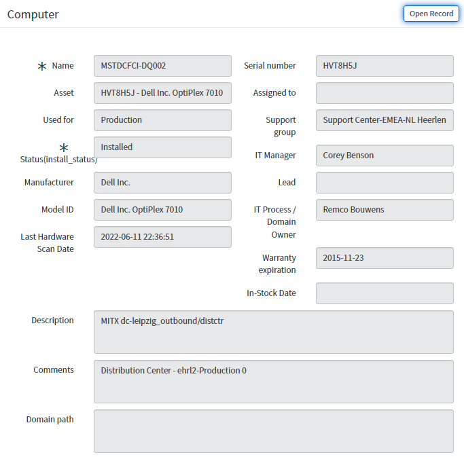Click the Support group field
464x476 pixels.
[x=385, y=120]
